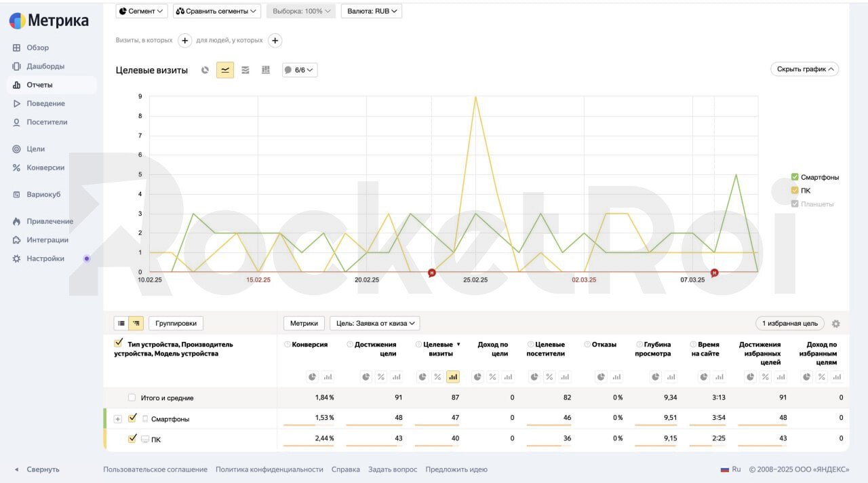The image size is (868, 483).
Task: Open table settings gear icon
Action: tap(835, 324)
